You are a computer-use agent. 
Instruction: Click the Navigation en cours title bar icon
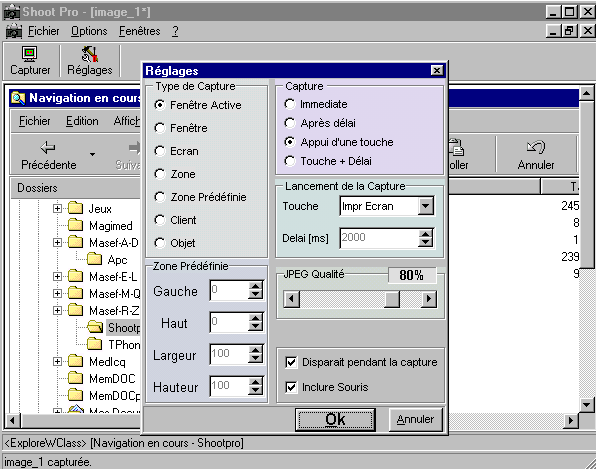(18, 98)
